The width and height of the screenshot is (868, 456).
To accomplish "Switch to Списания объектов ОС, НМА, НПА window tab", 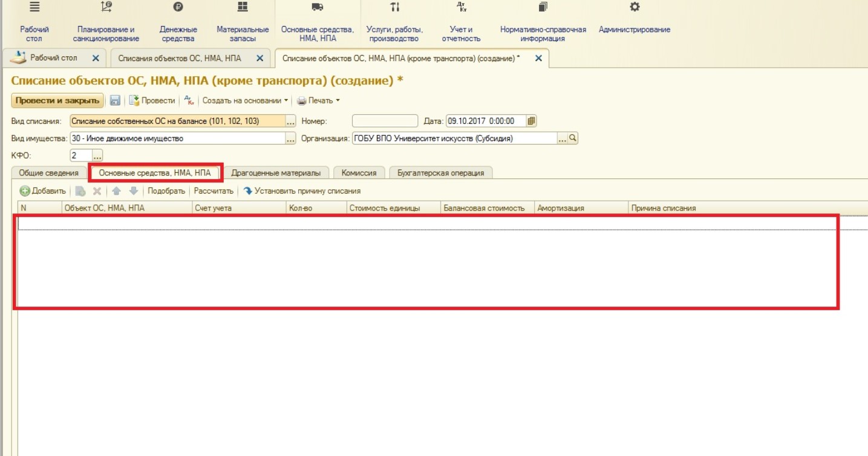I will tap(179, 58).
